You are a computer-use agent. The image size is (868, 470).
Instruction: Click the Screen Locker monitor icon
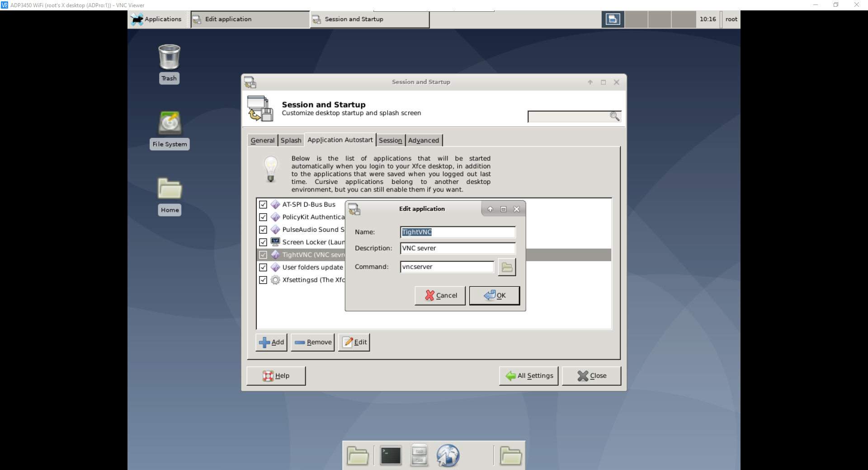point(275,242)
